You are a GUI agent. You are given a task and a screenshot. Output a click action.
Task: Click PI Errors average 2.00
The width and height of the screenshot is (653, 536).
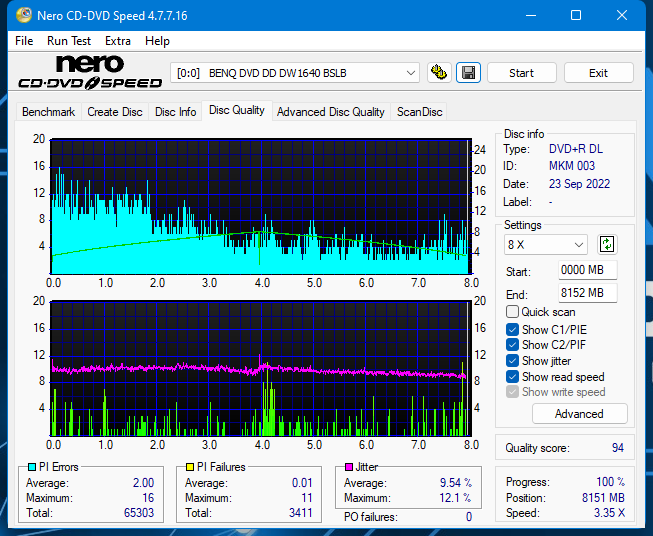[144, 483]
